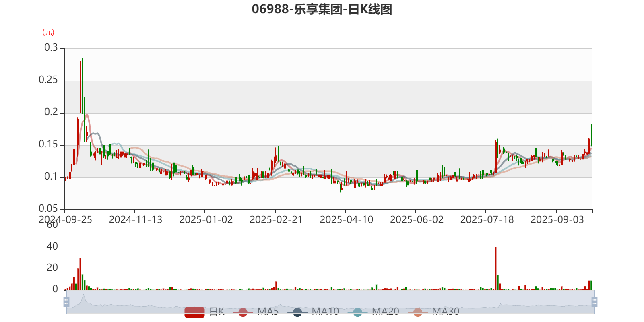Select the 0.25 price axis label
The height and width of the screenshot is (322, 644).
(x=48, y=80)
